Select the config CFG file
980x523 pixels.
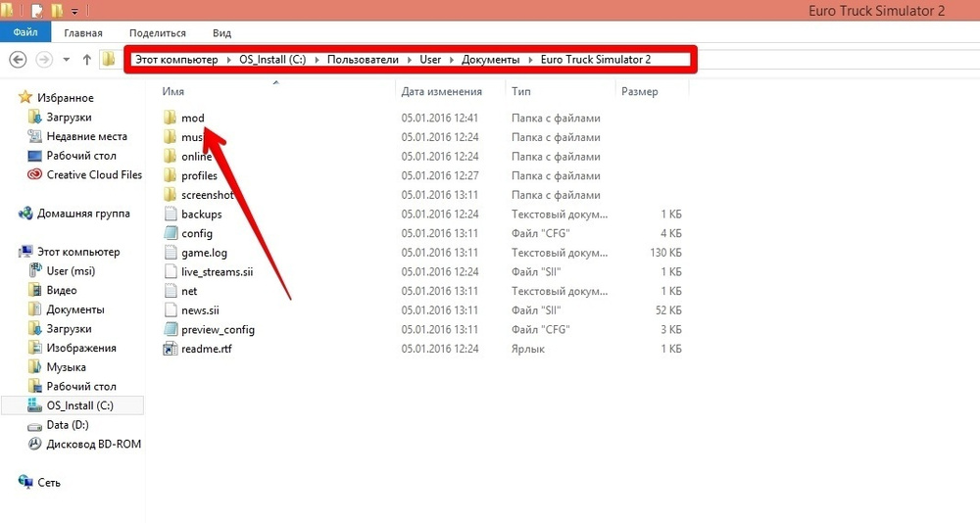pos(196,233)
